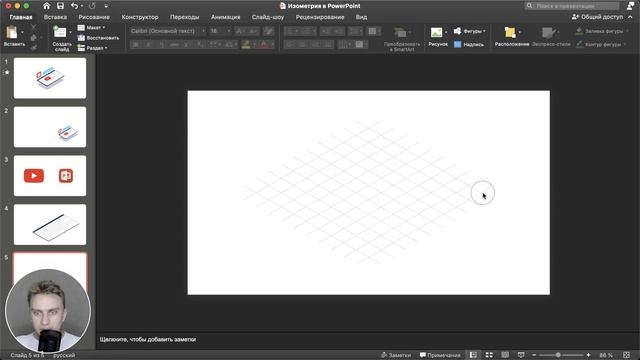Undo the last action
The height and width of the screenshot is (360, 640).
click(74, 6)
